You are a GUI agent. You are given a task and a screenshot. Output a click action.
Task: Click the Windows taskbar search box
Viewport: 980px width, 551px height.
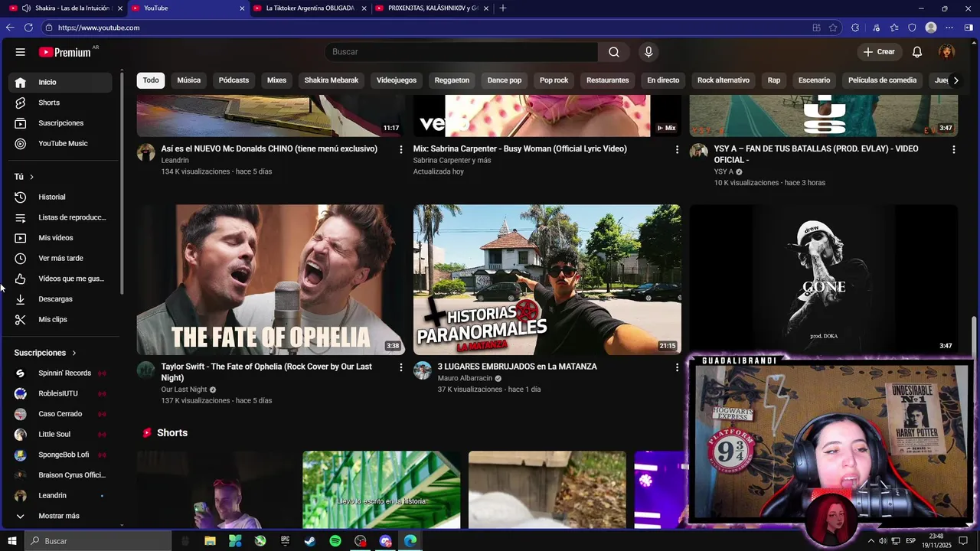pyautogui.click(x=98, y=541)
